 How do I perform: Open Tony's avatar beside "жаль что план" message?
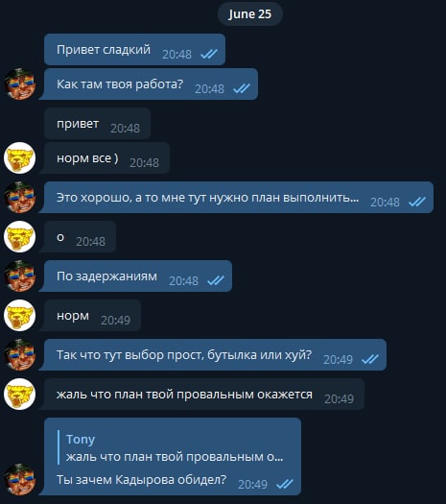click(20, 394)
